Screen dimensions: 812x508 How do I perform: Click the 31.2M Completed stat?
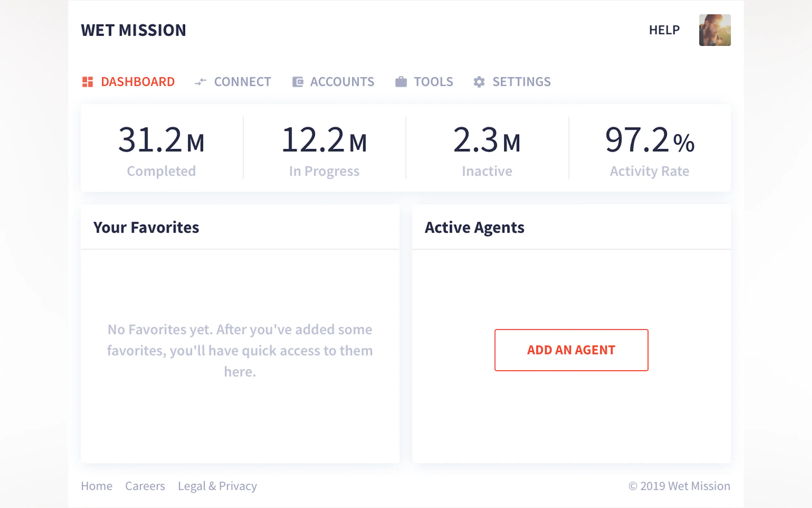(x=161, y=148)
